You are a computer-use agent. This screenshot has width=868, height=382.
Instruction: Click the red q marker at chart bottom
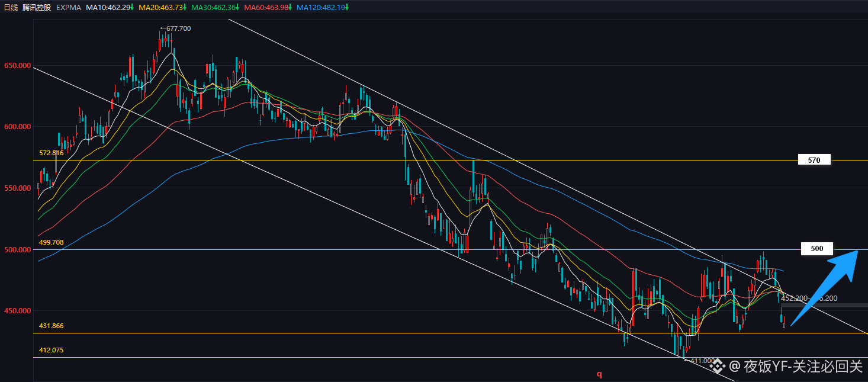599,374
